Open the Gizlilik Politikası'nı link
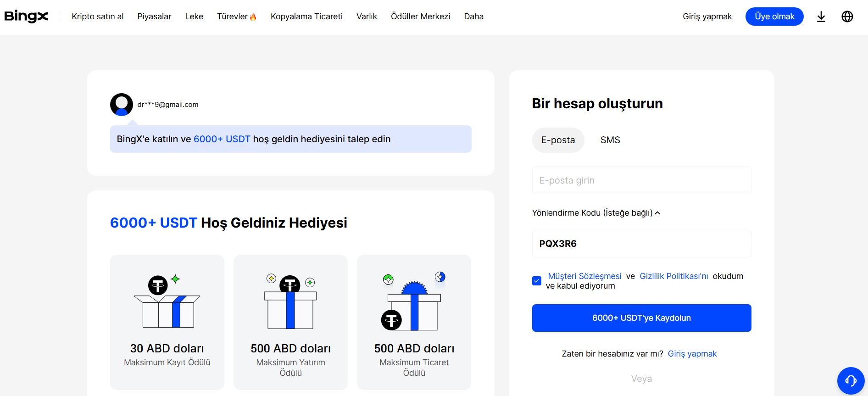The width and height of the screenshot is (868, 396). pos(674,276)
